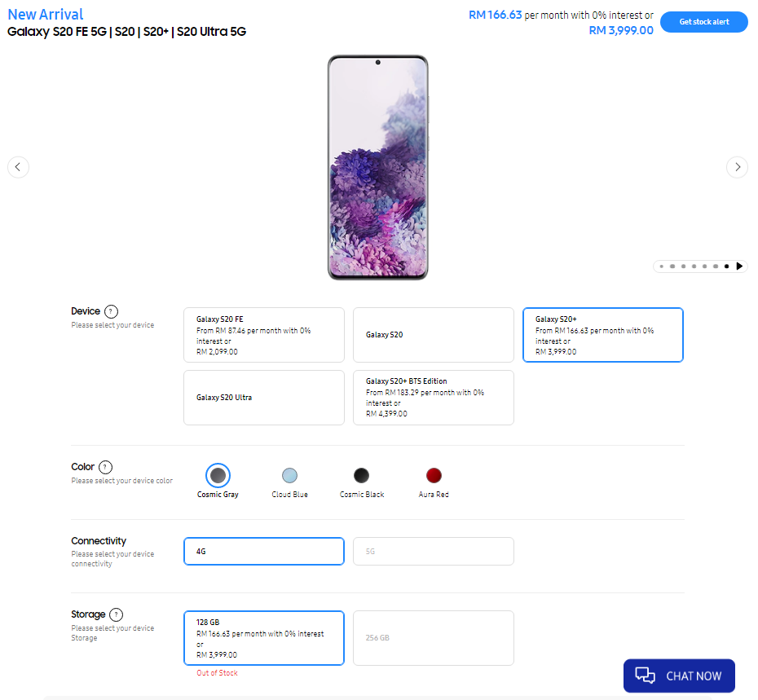
Task: Open the Device help tooltip icon
Action: click(x=112, y=311)
